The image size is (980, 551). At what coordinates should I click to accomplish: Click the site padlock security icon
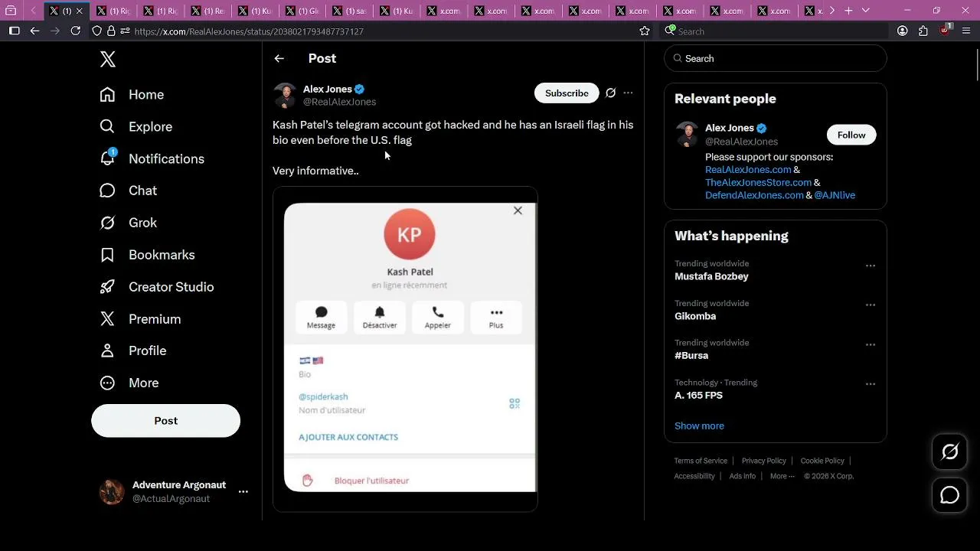[111, 31]
